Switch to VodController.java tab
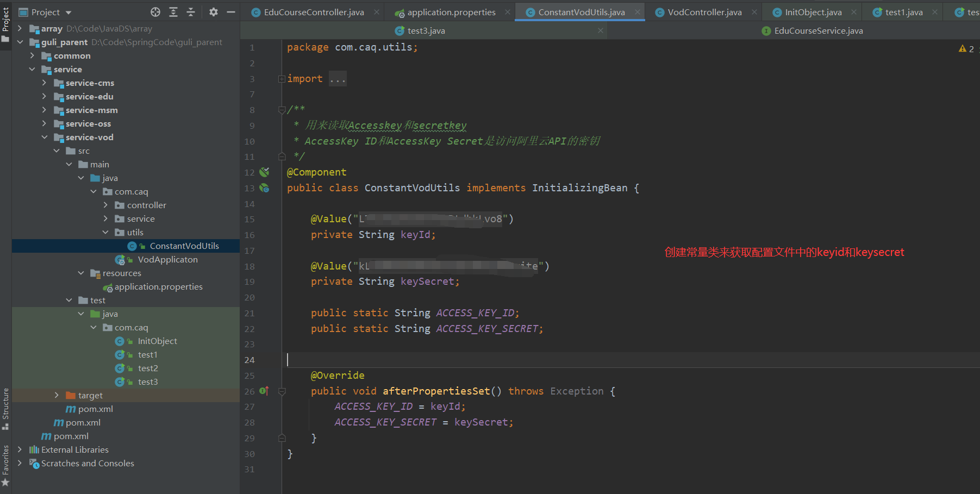This screenshot has width=980, height=494. click(704, 12)
